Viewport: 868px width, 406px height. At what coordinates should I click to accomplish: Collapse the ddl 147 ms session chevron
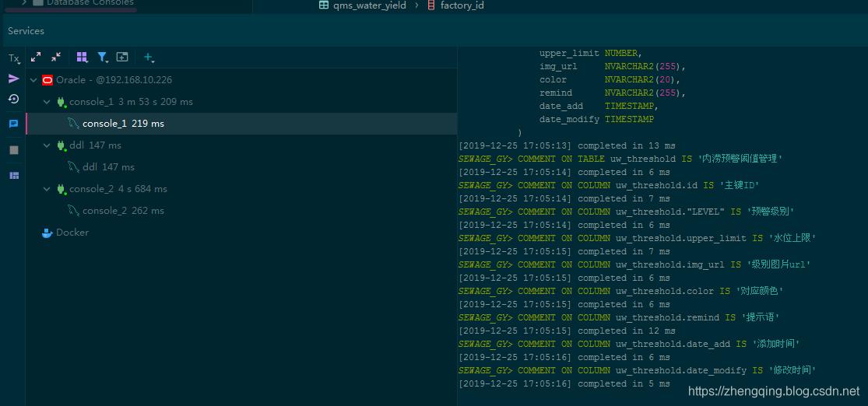pyautogui.click(x=47, y=145)
